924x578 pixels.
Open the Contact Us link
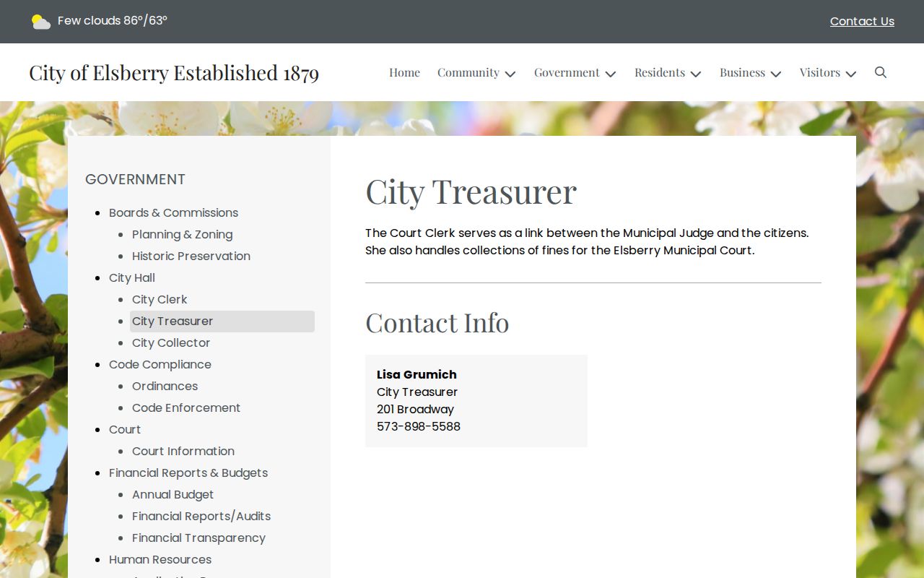click(862, 22)
